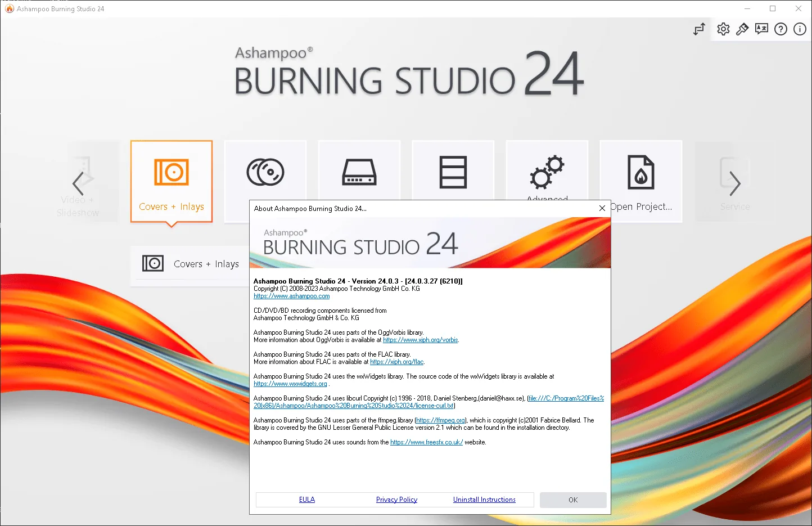This screenshot has width=812, height=526.
Task: Open the ffmpeg.org link
Action: tap(441, 420)
